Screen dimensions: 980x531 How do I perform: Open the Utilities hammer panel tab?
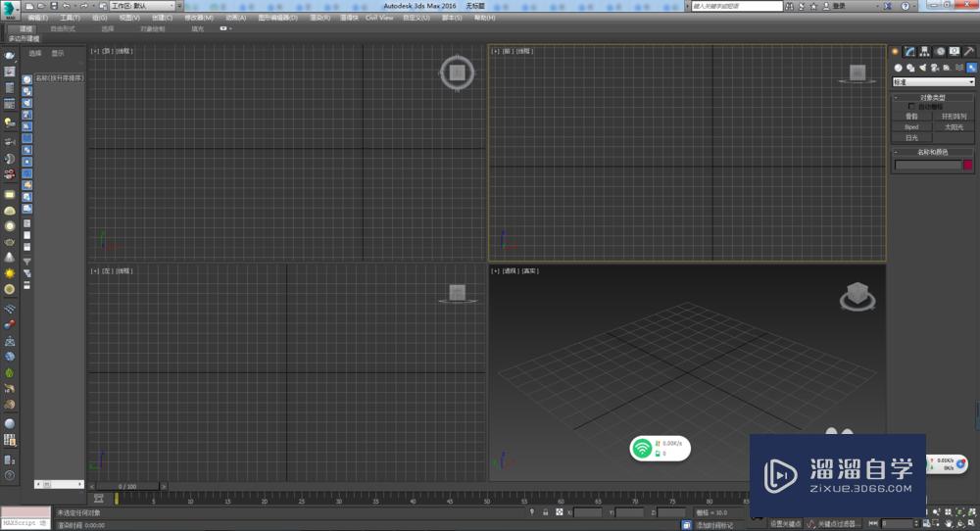click(968, 51)
